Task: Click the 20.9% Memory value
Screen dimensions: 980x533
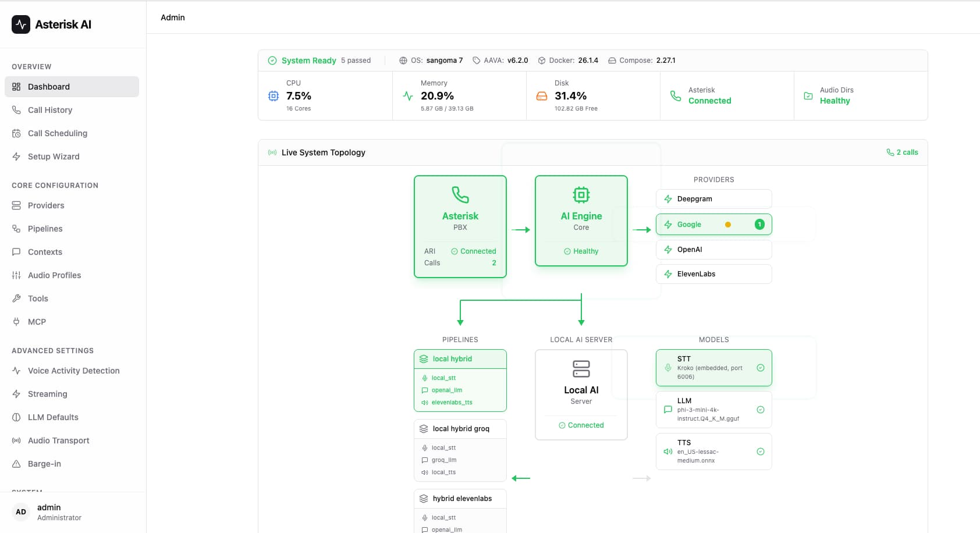Action: point(437,96)
